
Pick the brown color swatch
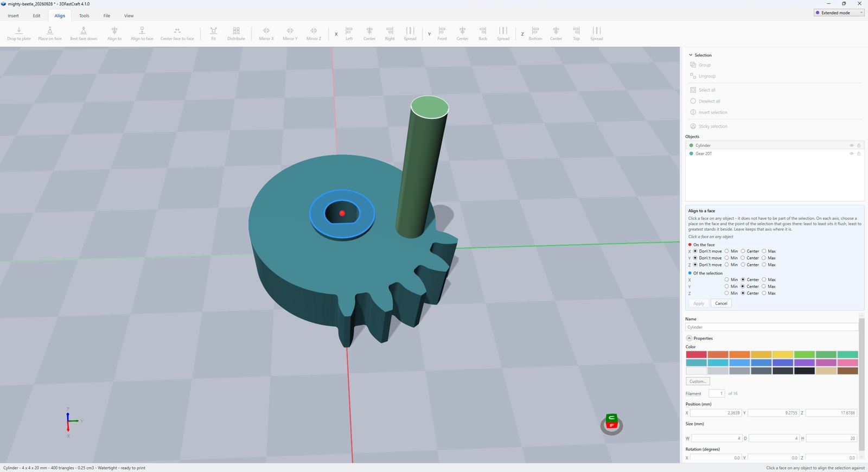click(847, 371)
